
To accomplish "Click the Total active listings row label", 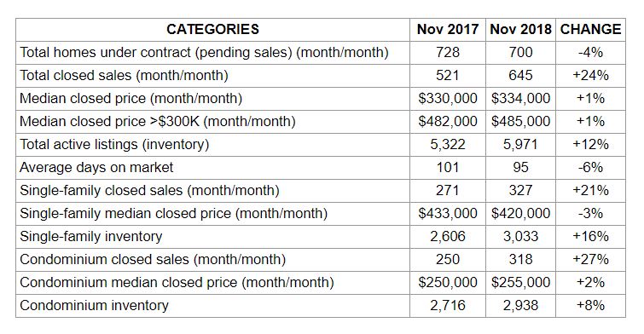I will point(114,145).
